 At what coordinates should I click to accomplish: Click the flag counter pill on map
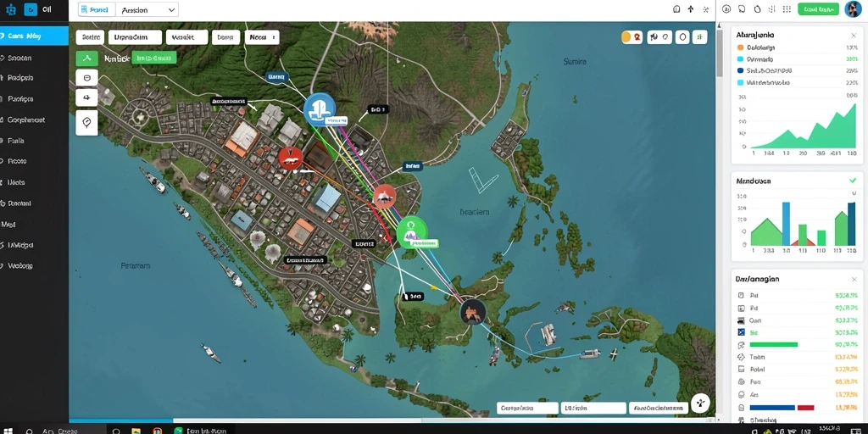[x=659, y=37]
